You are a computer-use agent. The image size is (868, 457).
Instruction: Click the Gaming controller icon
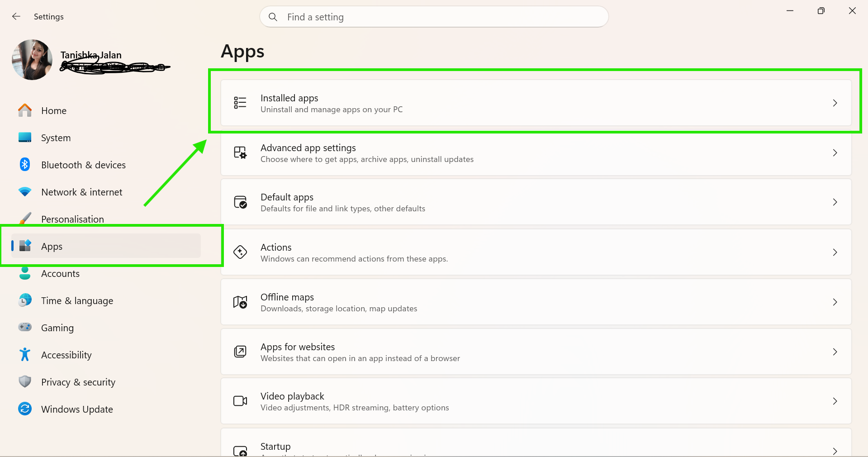(x=25, y=327)
